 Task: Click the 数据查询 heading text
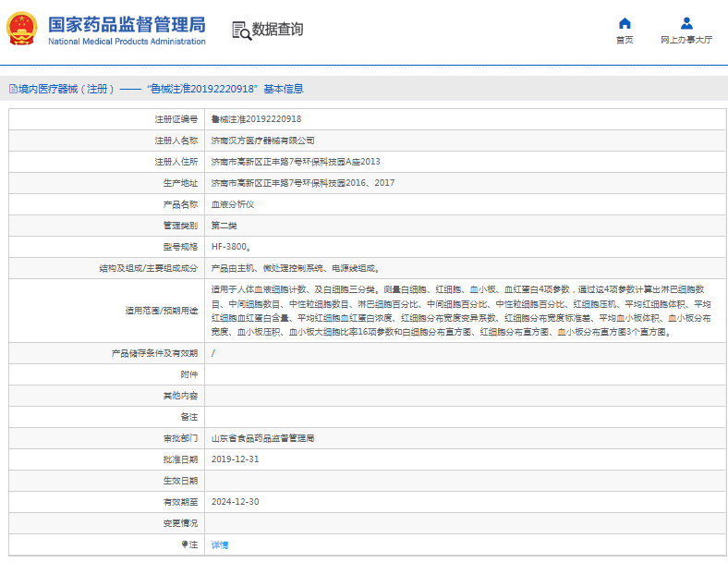[277, 30]
